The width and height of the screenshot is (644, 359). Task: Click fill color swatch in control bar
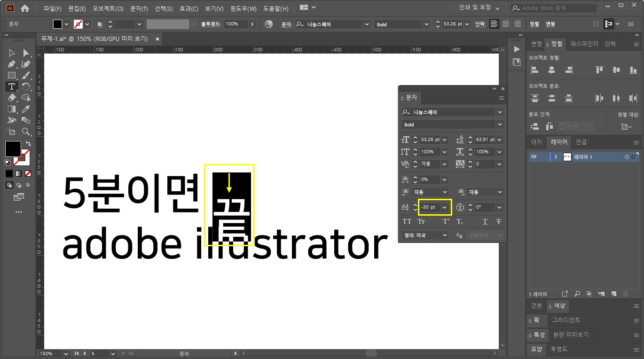[57, 24]
